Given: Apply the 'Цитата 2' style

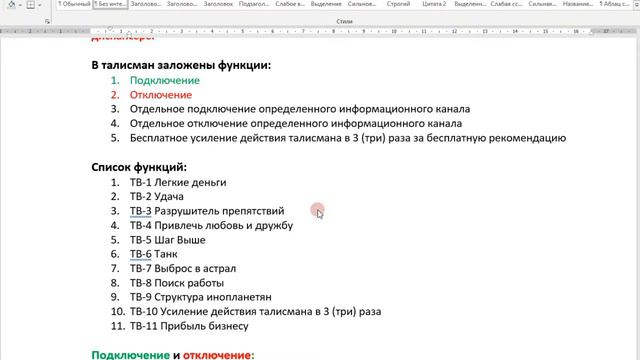Looking at the screenshot, I should (x=434, y=4).
